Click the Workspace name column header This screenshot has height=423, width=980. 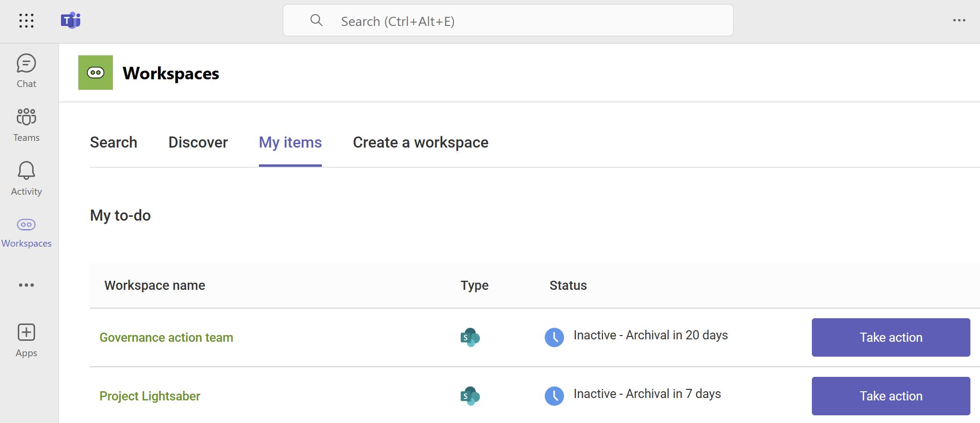[155, 286]
